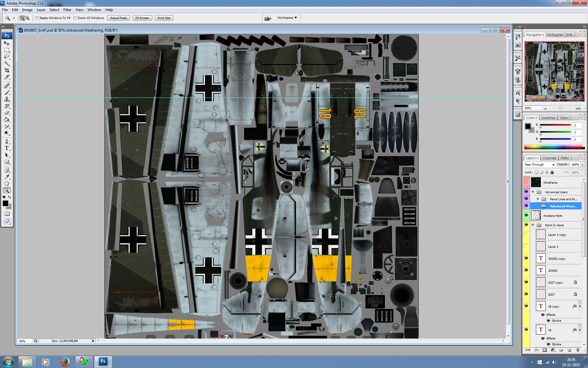
Task: Collapse the Paint In Here! group
Action: click(533, 225)
